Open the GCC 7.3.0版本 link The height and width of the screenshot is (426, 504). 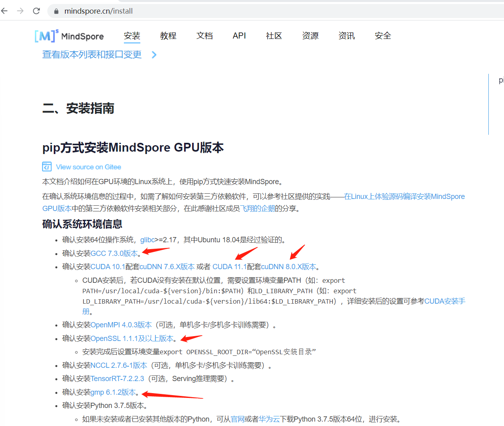114,254
